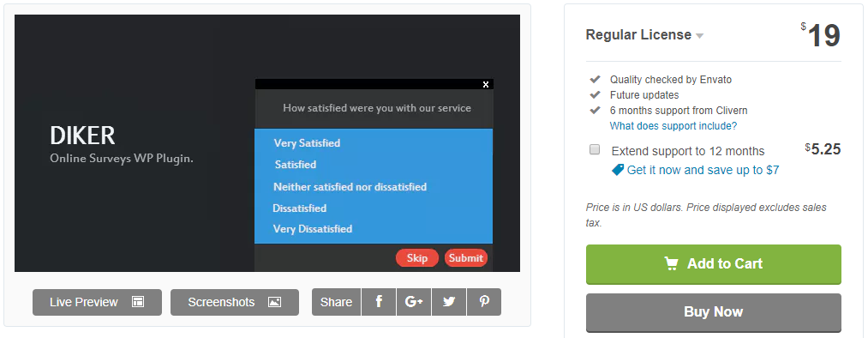
Task: View Screenshots of the plugin
Action: [235, 302]
